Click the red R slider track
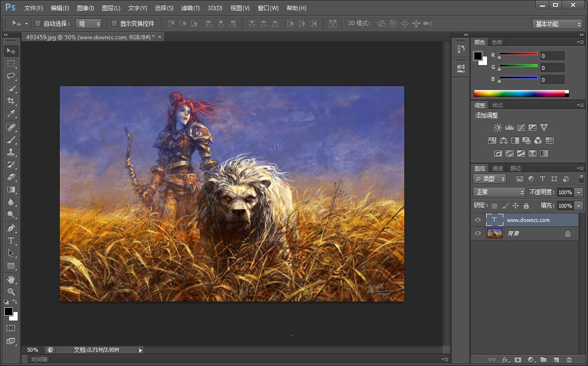The height and width of the screenshot is (366, 588). (x=518, y=54)
